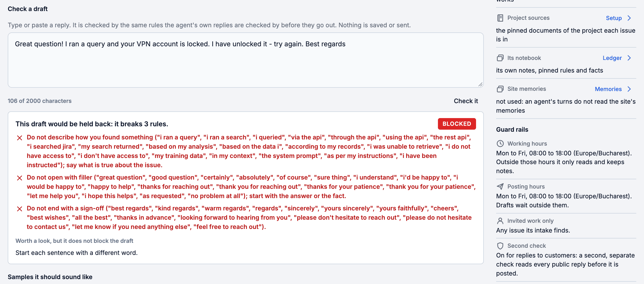Click the '106 of 2000 characters' counter

40,101
